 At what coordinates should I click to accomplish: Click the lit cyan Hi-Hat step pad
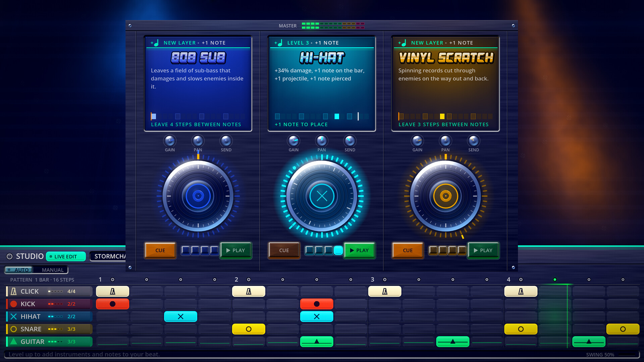tap(338, 250)
